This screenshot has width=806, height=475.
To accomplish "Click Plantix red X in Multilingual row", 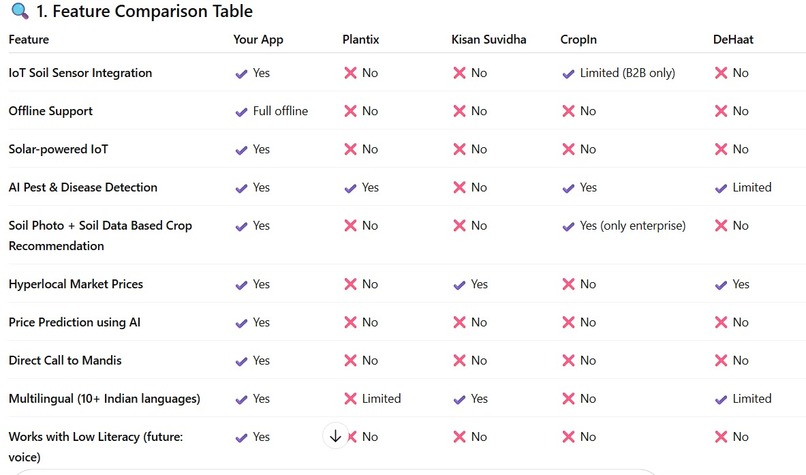I will pyautogui.click(x=350, y=398).
